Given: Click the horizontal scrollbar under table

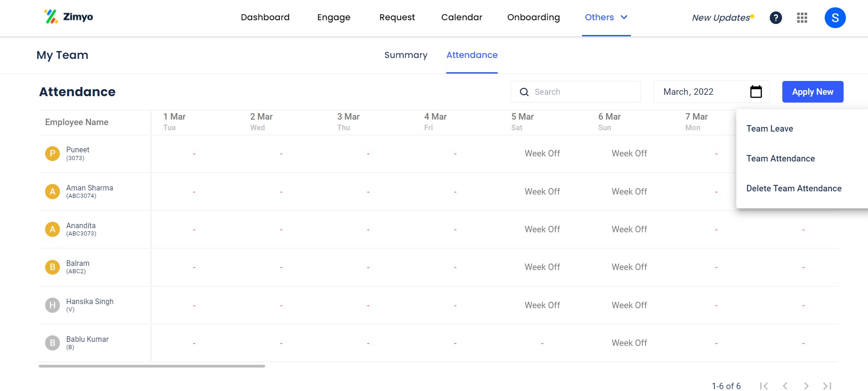Looking at the screenshot, I should pos(152,366).
